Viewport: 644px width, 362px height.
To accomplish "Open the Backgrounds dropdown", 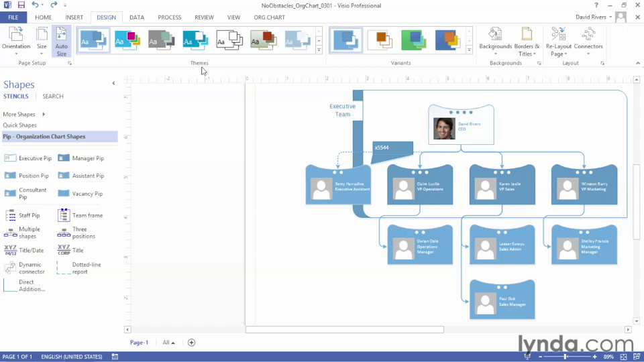I will [495, 42].
